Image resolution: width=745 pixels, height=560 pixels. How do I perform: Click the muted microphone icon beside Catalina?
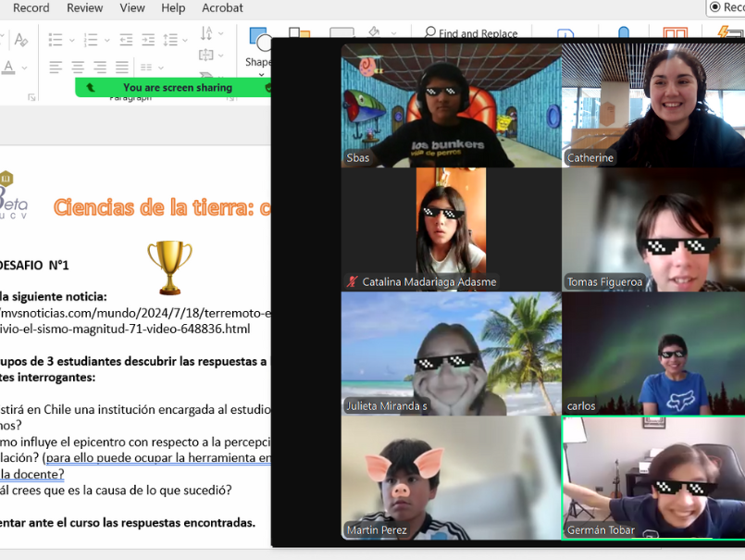pyautogui.click(x=352, y=281)
